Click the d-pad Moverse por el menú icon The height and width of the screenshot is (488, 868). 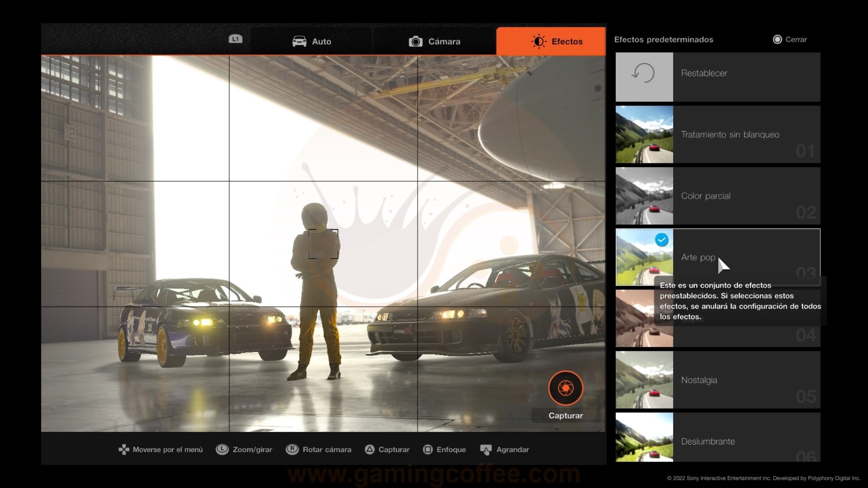click(x=124, y=449)
